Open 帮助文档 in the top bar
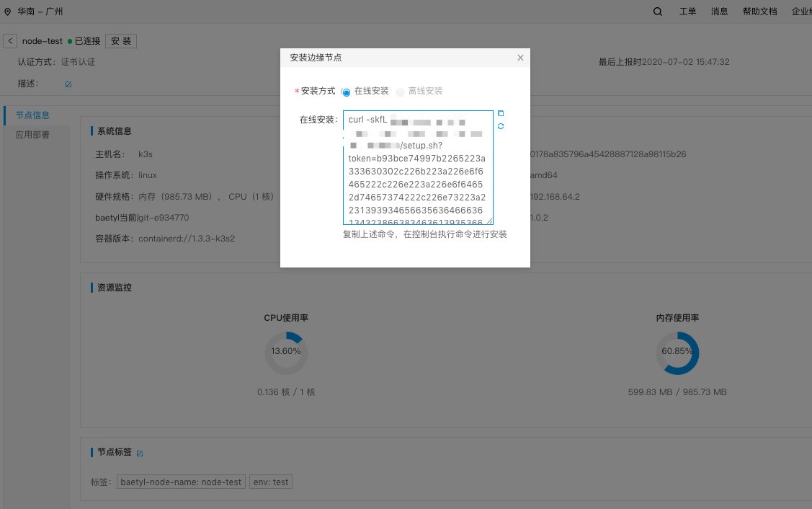Viewport: 812px width, 509px height. (x=759, y=12)
